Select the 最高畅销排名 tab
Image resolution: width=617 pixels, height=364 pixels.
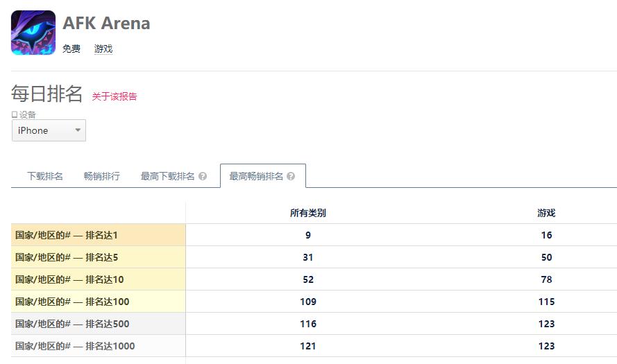[256, 176]
